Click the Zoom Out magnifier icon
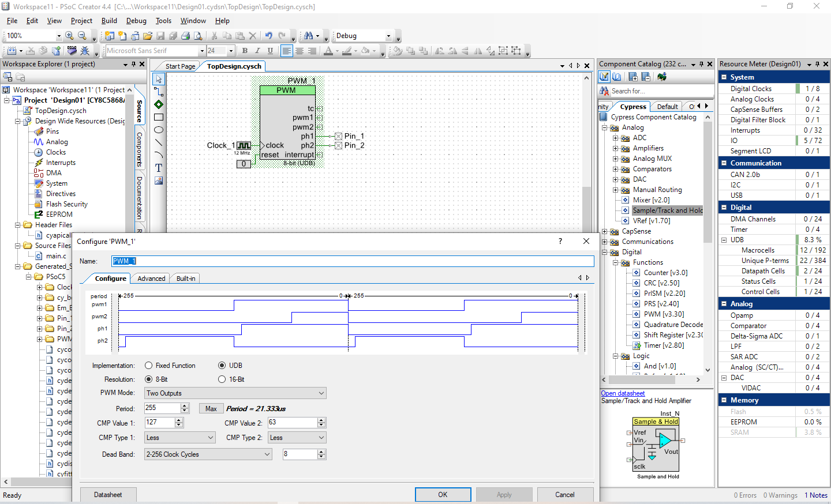831x504 pixels. [x=82, y=36]
